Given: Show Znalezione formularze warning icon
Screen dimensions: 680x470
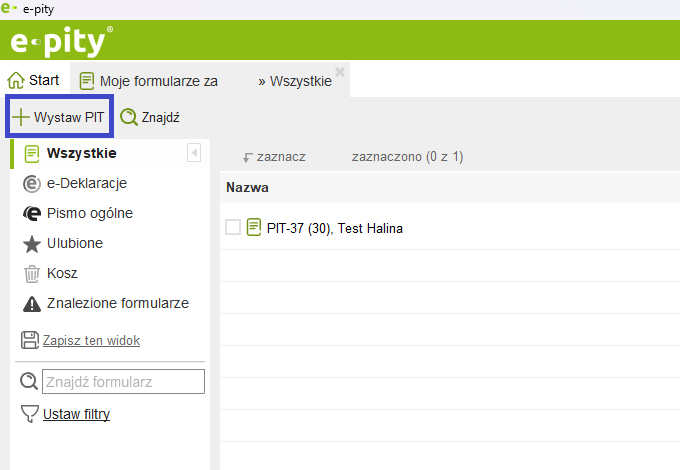Looking at the screenshot, I should (32, 303).
